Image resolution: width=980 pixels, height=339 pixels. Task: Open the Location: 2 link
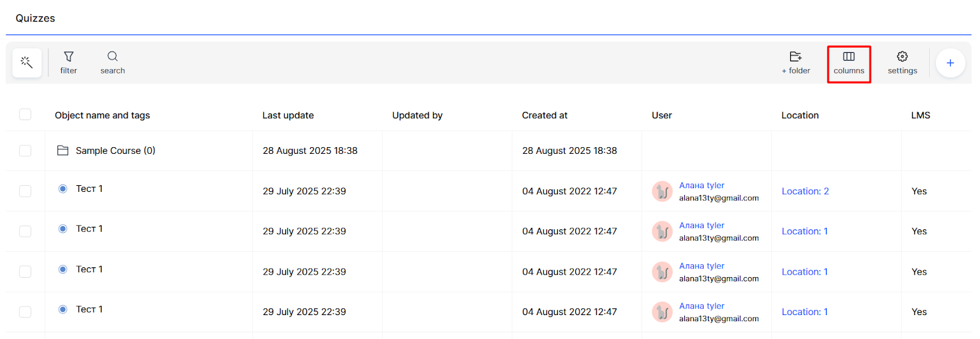coord(805,191)
